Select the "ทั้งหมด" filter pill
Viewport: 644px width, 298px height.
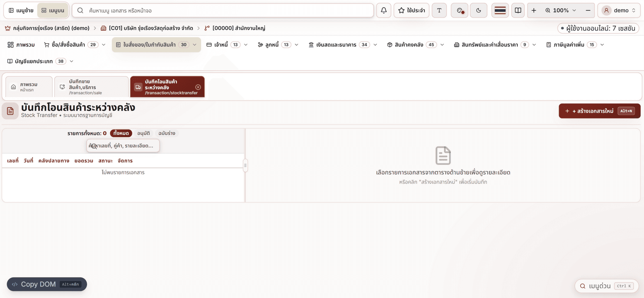click(x=121, y=133)
